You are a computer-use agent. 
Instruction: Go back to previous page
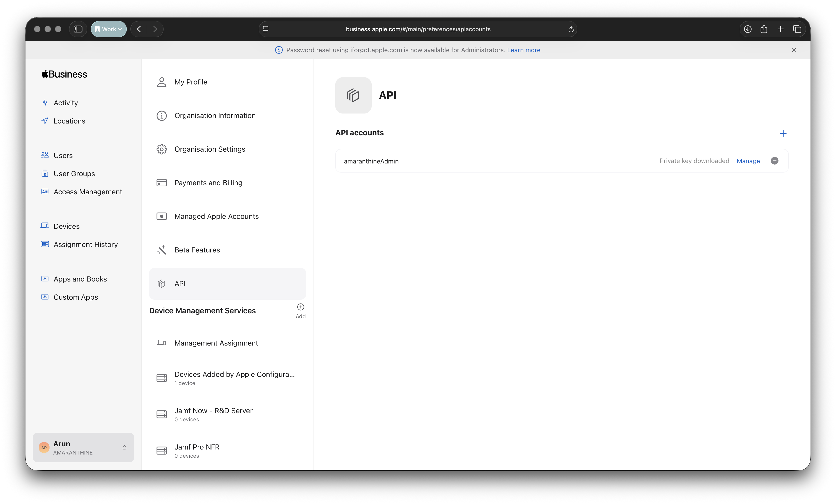[x=139, y=29]
